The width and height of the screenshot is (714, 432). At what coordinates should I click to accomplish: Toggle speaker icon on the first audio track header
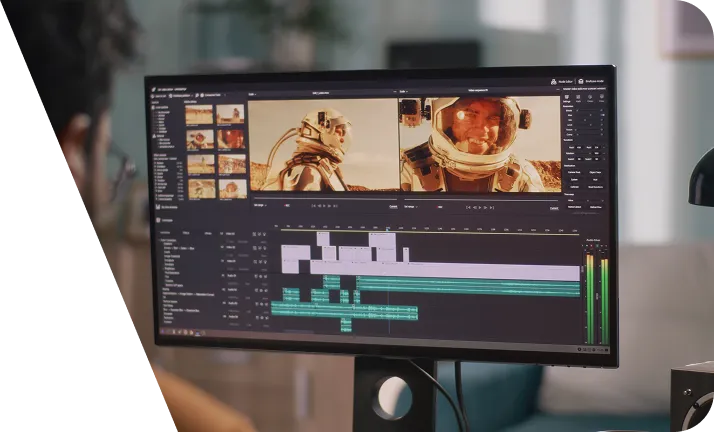pos(265,276)
